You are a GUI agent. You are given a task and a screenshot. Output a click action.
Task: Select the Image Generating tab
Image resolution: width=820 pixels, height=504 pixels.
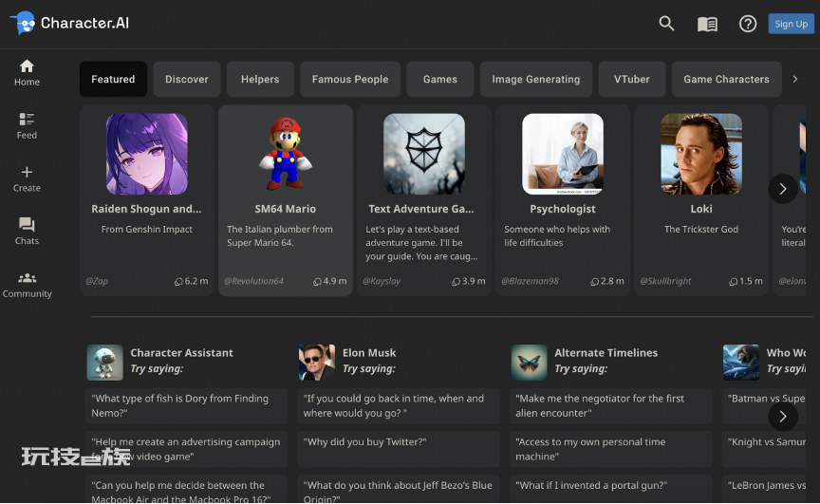pos(535,79)
